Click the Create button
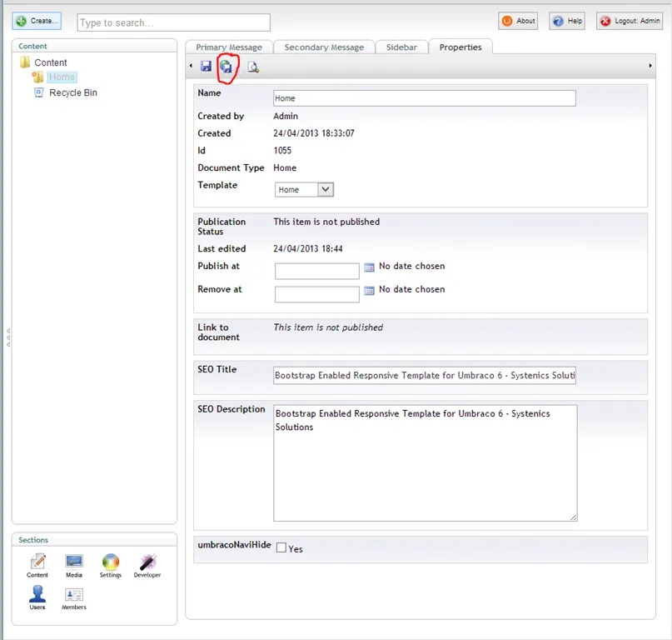Image resolution: width=672 pixels, height=640 pixels. point(37,21)
